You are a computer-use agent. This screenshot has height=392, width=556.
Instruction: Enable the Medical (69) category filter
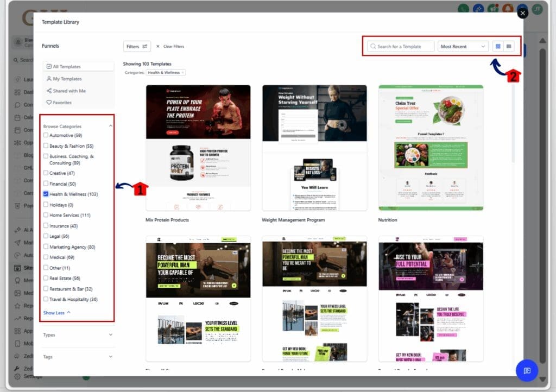[x=45, y=257]
